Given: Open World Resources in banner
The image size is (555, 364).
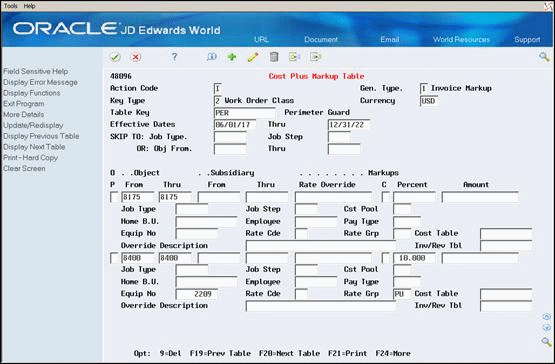Looking at the screenshot, I should click(x=461, y=40).
